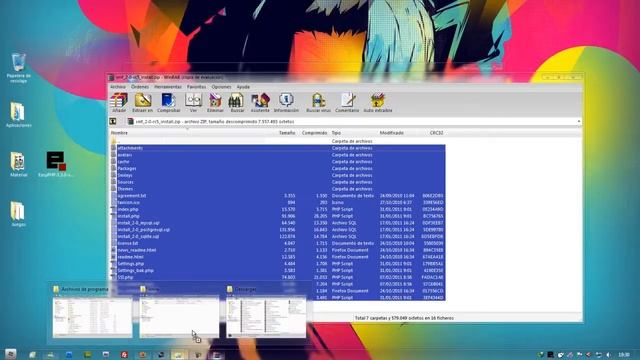Click the Eliminar toolbar icon
Screen dimensions: 640x360
pyautogui.click(x=215, y=102)
